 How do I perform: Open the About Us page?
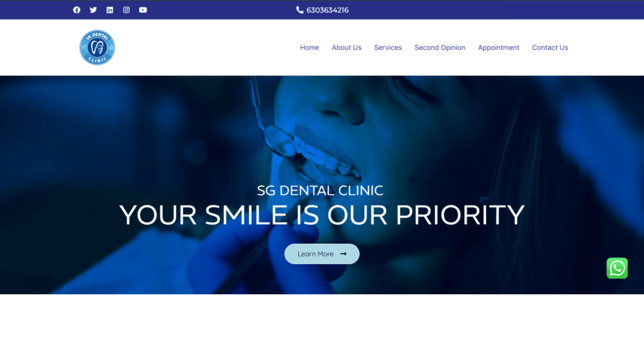[347, 48]
